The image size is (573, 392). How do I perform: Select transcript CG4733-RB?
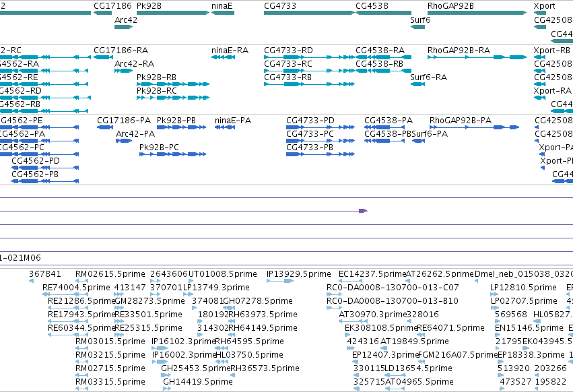point(288,77)
